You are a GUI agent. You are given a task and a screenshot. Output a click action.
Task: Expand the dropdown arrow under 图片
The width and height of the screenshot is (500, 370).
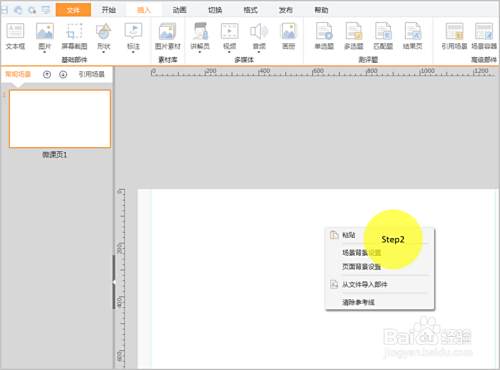click(45, 52)
